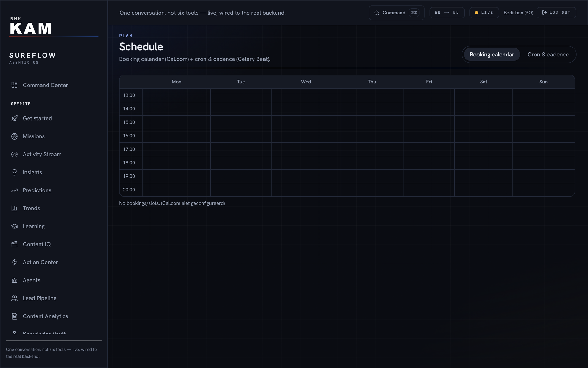Open Lead Pipeline people icon
The height and width of the screenshot is (368, 588).
point(14,298)
